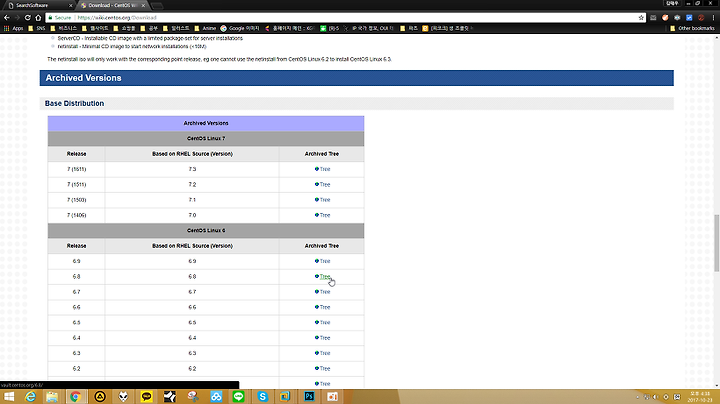Close the SearchSoftware tab
Image resolution: width=720 pixels, height=404 pixels.
(70, 6)
